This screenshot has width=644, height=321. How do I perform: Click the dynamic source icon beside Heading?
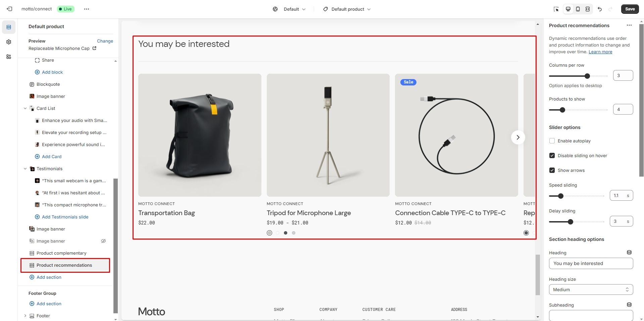coord(629,253)
